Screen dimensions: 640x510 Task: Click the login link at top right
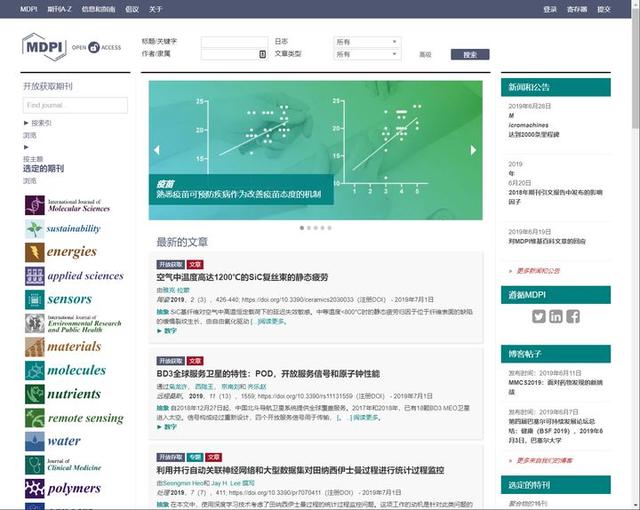coord(550,9)
